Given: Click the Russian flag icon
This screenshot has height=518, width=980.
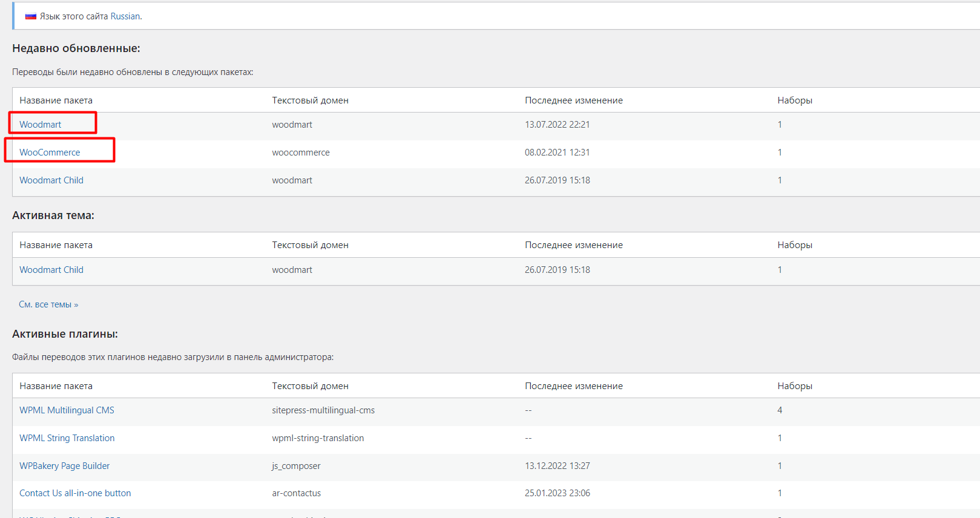Looking at the screenshot, I should tap(31, 16).
